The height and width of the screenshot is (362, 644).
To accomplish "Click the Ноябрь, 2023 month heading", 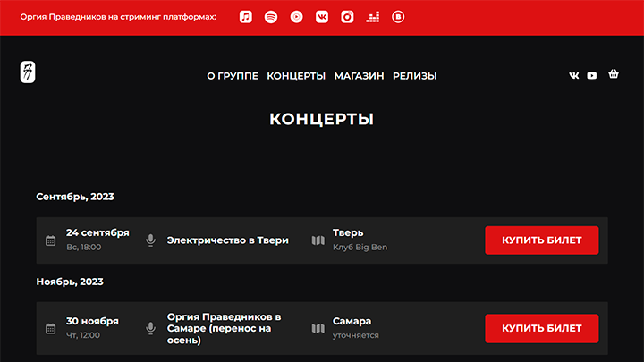I will (70, 282).
